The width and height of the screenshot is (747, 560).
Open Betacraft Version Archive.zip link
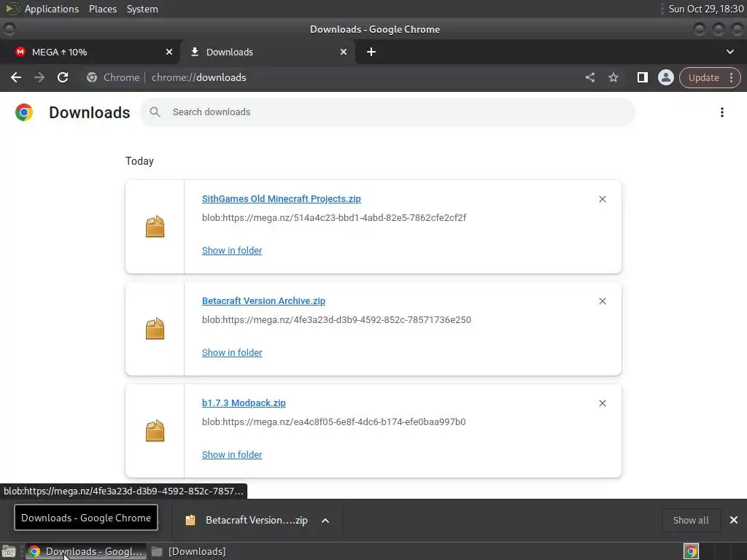point(263,301)
